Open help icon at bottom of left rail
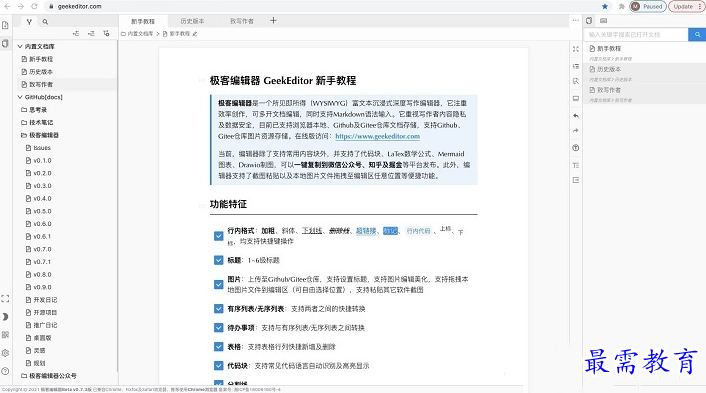 [x=5, y=371]
